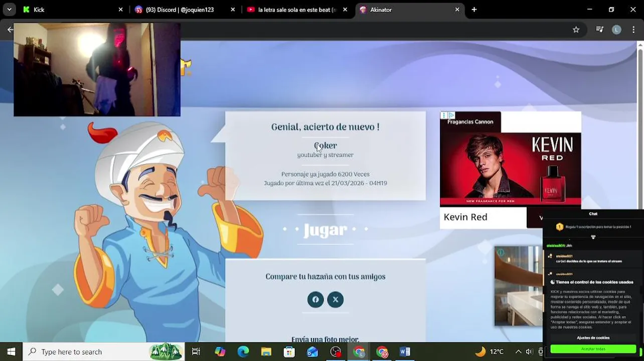644x361 pixels.
Task: Open the media control icon in toolbar
Action: pyautogui.click(x=599, y=30)
